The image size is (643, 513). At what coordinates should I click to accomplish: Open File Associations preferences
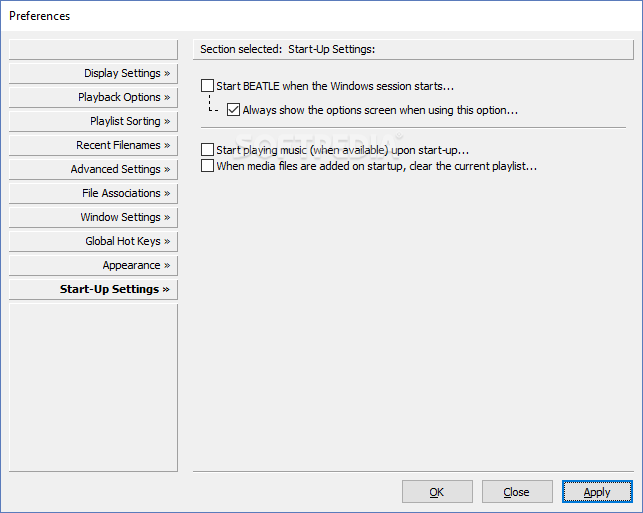[x=93, y=194]
